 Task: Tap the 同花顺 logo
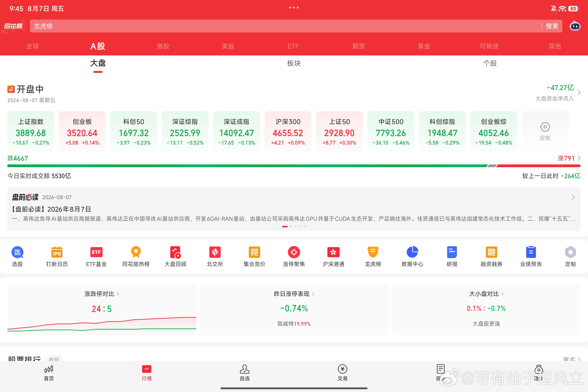point(14,26)
